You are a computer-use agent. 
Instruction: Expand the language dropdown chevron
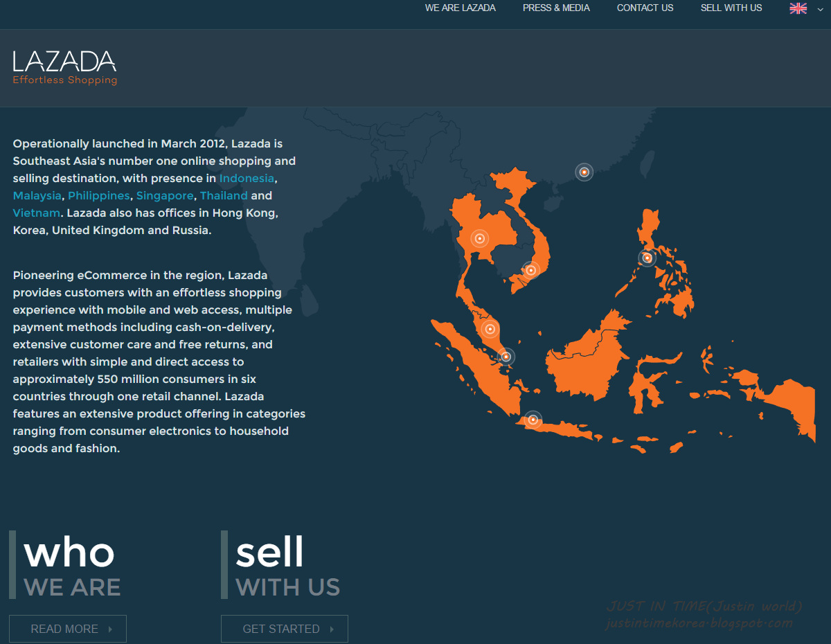[x=821, y=9]
